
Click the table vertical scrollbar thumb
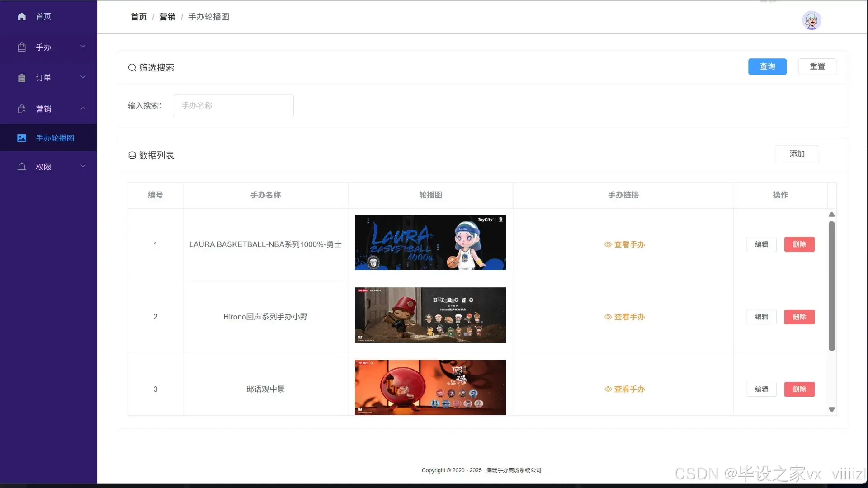pyautogui.click(x=831, y=286)
